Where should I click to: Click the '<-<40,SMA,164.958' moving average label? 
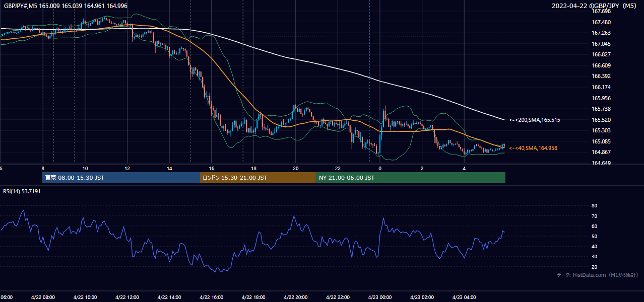pos(534,148)
